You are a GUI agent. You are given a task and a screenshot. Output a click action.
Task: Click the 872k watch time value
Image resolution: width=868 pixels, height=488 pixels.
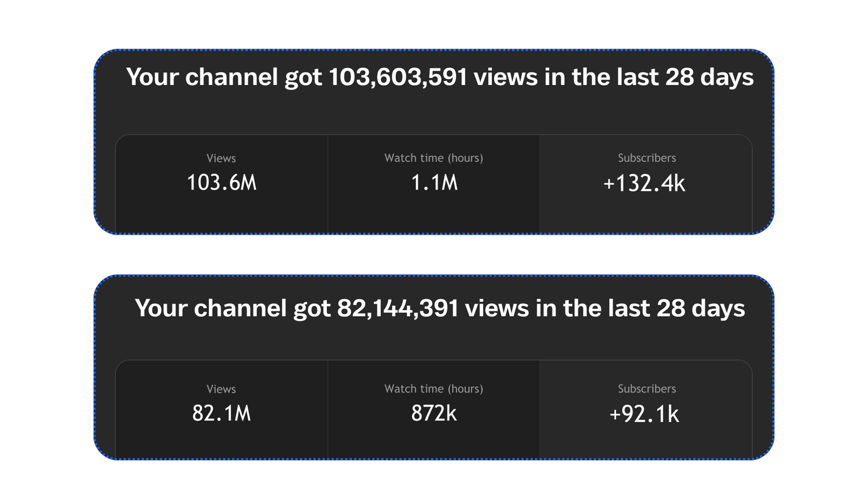point(434,413)
